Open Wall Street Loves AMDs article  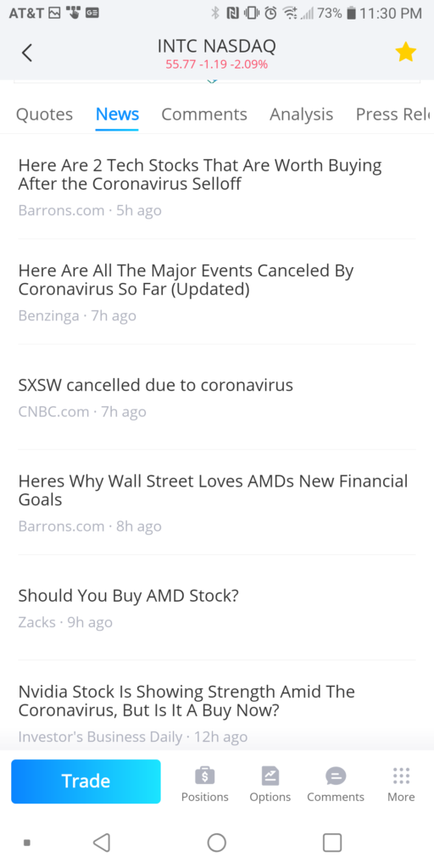[x=216, y=503]
